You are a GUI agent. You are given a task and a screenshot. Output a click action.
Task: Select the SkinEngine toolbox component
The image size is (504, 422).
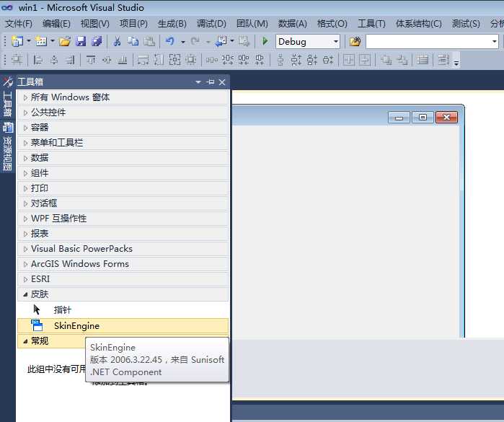[123, 326]
